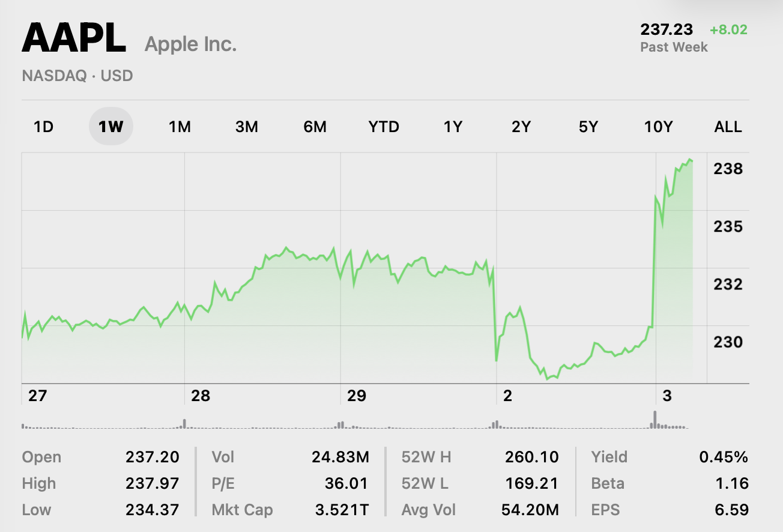Click the tallest volume bar under date 3
Screen dimensions: 783x532
pyautogui.click(x=655, y=419)
